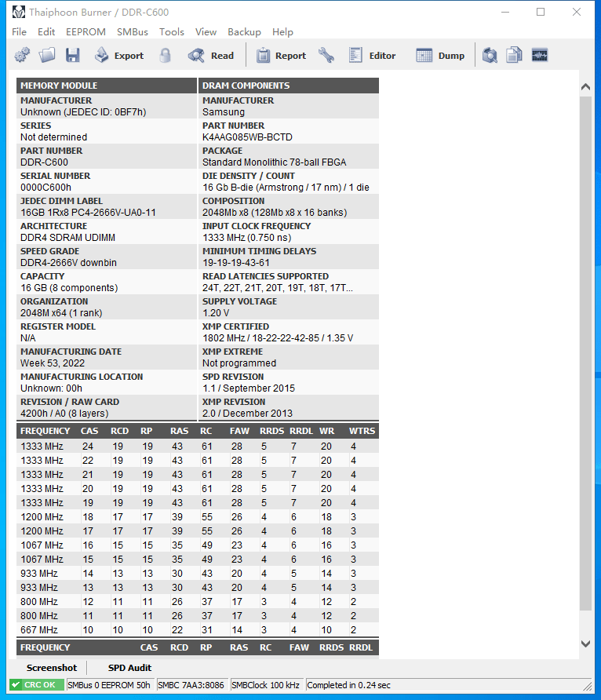Click the DRAM COMPONENTS section header
601x700 pixels.
coord(288,86)
